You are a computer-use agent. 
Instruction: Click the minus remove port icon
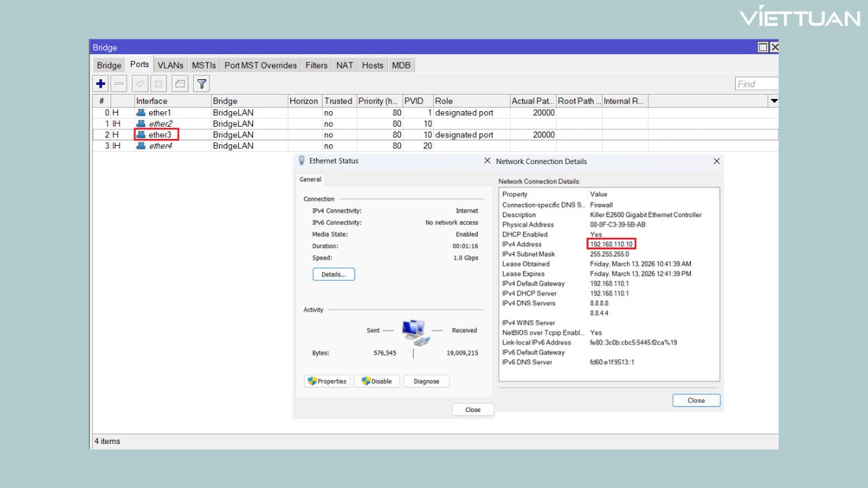[119, 84]
